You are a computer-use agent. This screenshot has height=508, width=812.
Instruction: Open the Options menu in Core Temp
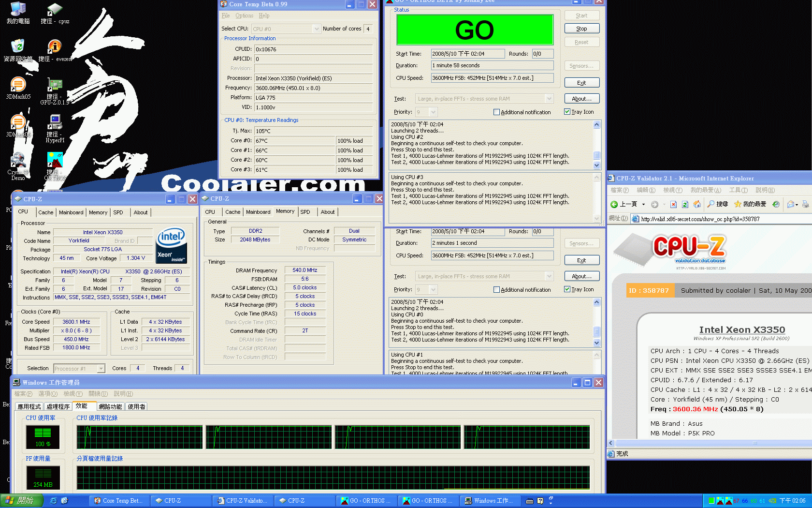click(244, 15)
